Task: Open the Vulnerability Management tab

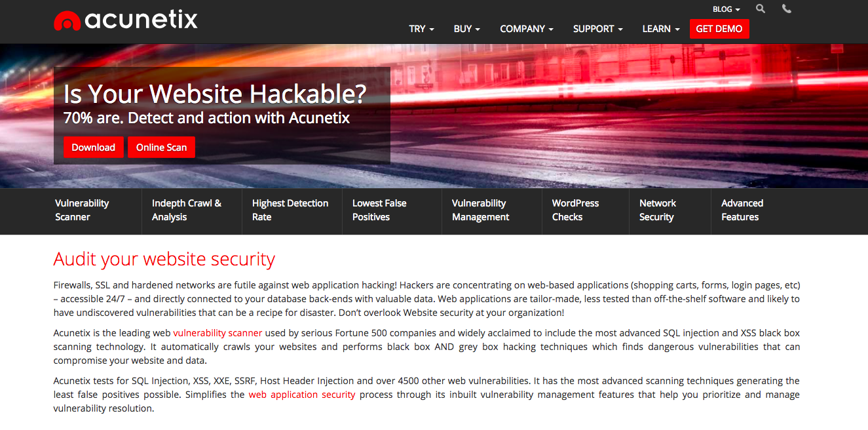Action: click(481, 210)
